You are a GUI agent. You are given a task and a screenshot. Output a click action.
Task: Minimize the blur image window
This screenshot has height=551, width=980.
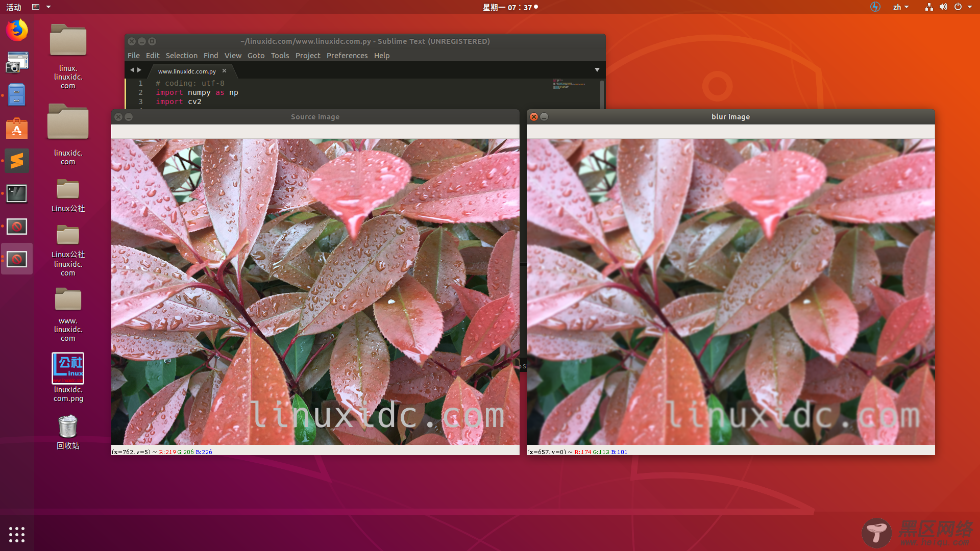544,117
